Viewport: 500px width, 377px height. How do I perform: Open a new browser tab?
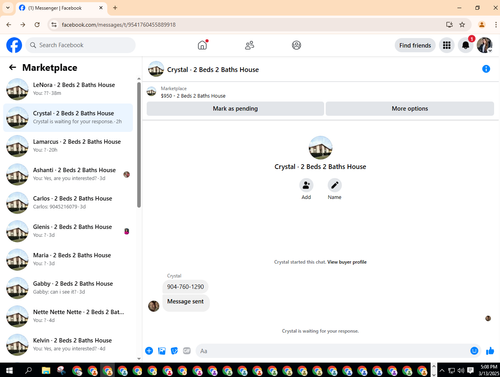pyautogui.click(x=115, y=8)
